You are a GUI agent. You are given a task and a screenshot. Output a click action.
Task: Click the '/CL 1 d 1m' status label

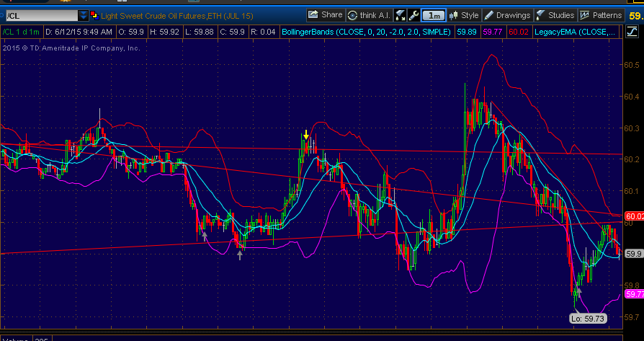[x=22, y=32]
